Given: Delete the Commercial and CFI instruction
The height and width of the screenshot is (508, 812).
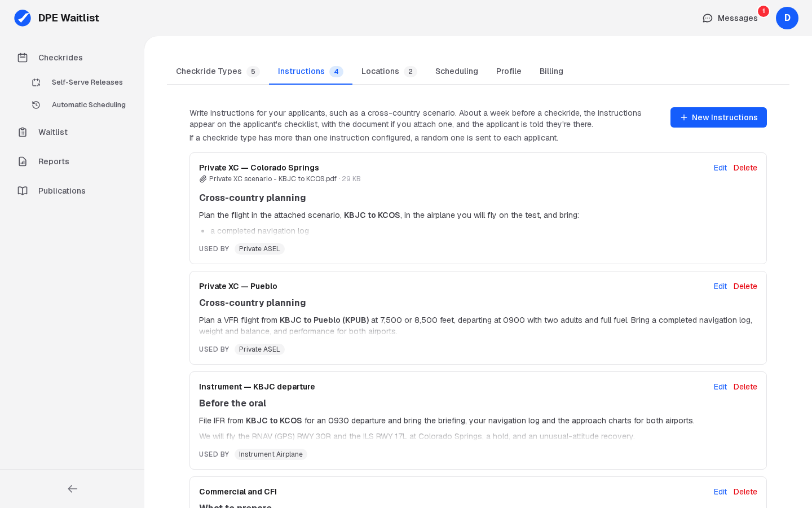Looking at the screenshot, I should [x=745, y=492].
